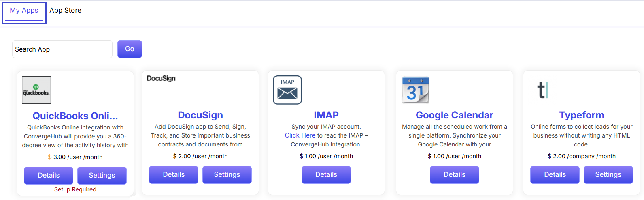The height and width of the screenshot is (200, 644).
Task: Open the My Apps tab
Action: (24, 11)
